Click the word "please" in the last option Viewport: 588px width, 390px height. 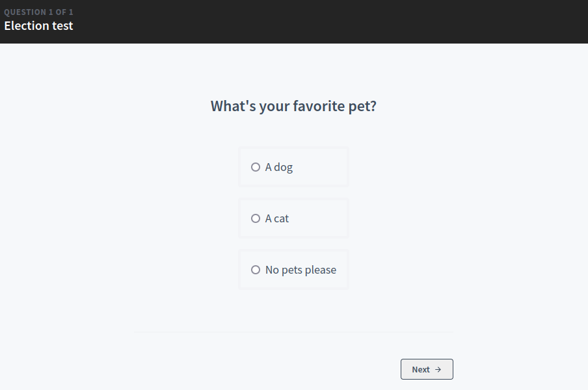[x=319, y=270]
